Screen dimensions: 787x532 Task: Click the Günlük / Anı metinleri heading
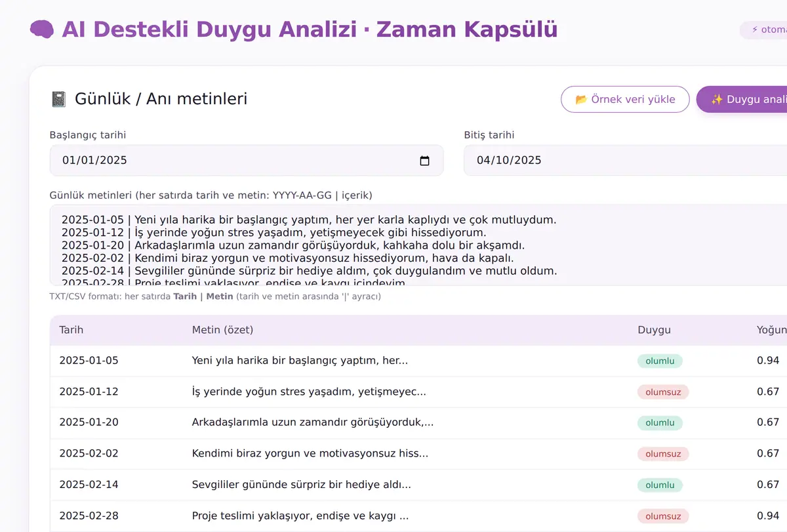pos(161,99)
